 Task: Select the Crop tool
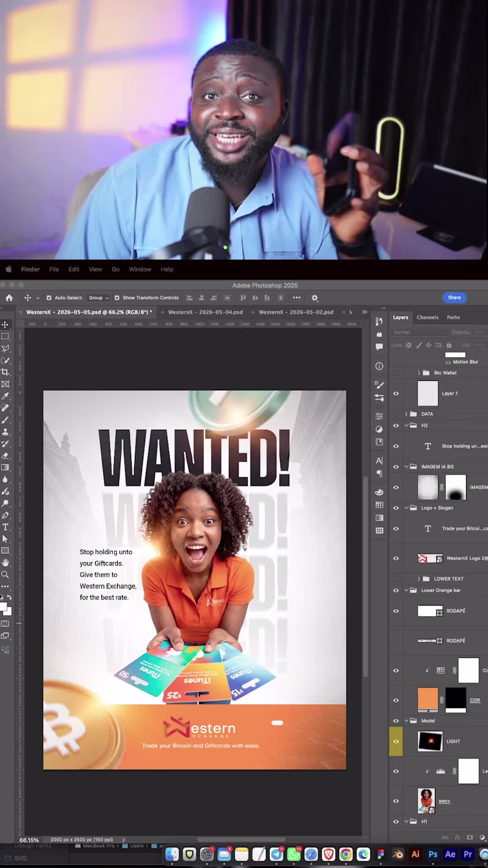[x=5, y=372]
